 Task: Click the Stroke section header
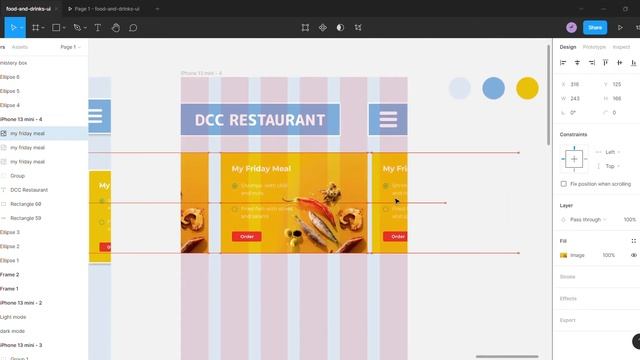pyautogui.click(x=567, y=277)
